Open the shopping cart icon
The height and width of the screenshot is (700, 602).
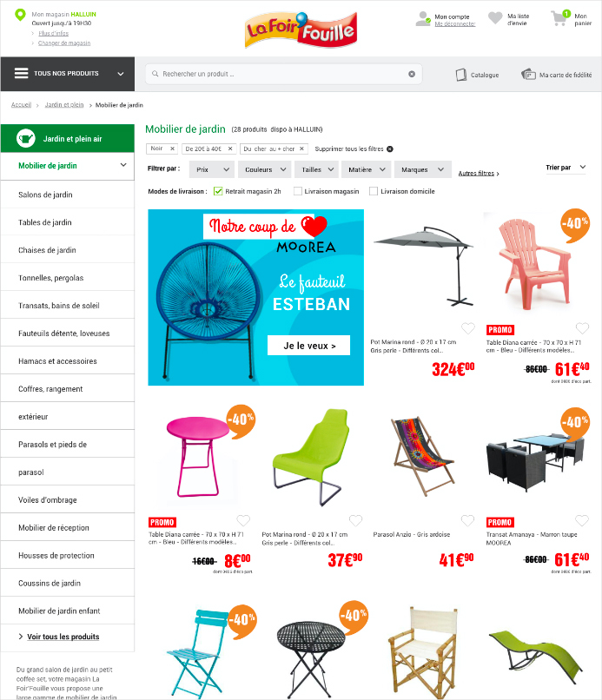pos(560,18)
